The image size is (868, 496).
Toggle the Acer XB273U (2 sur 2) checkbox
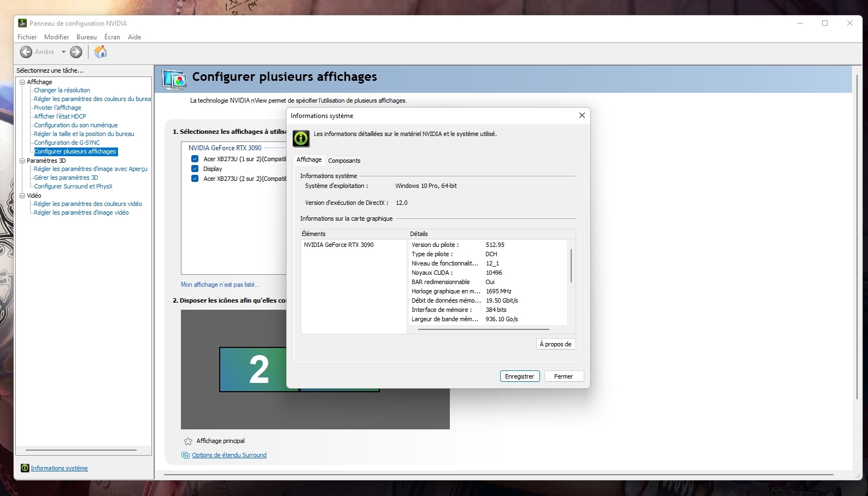(195, 179)
